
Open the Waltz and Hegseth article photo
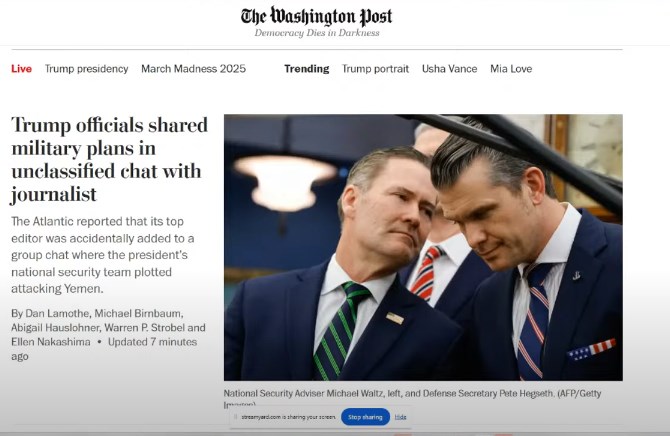(x=423, y=247)
